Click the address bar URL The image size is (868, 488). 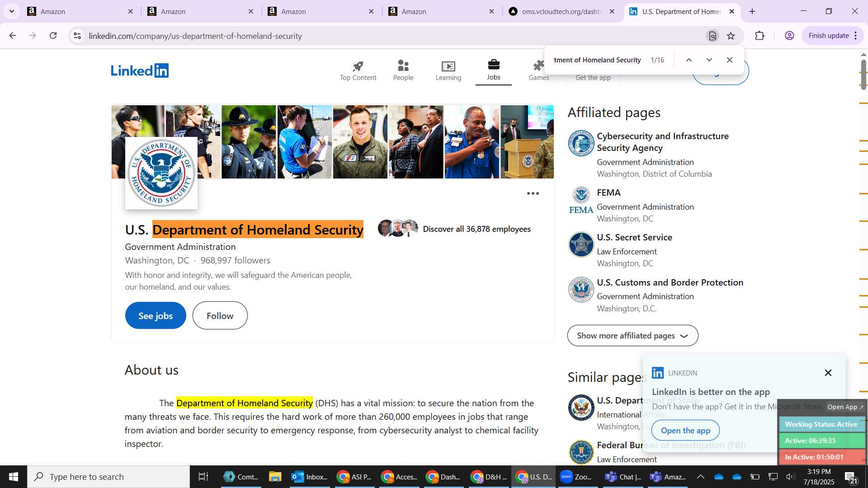click(x=195, y=36)
